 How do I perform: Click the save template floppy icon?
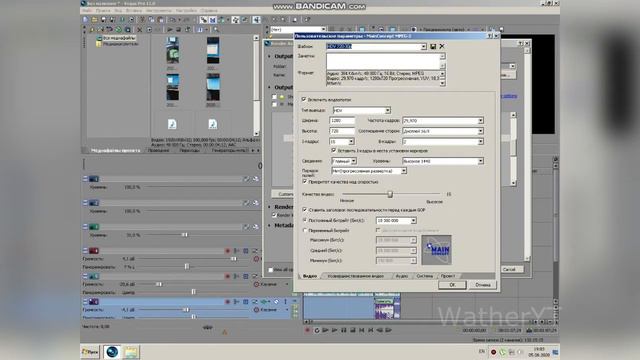coord(433,47)
